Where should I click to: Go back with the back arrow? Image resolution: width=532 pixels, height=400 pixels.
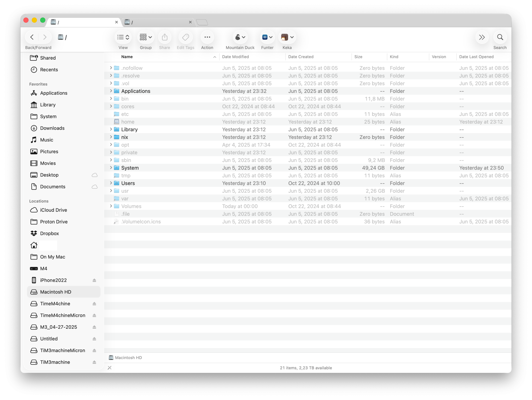[32, 37]
